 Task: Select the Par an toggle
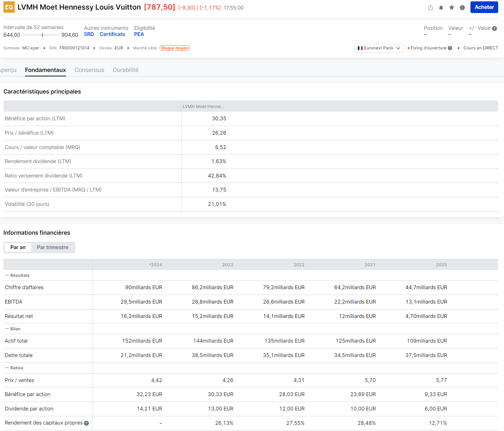point(18,247)
